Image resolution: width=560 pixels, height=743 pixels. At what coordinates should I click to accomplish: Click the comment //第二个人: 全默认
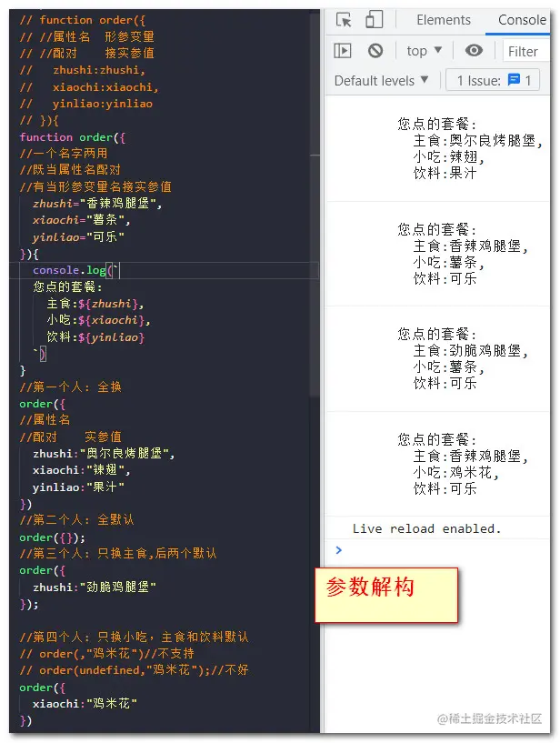click(x=76, y=520)
